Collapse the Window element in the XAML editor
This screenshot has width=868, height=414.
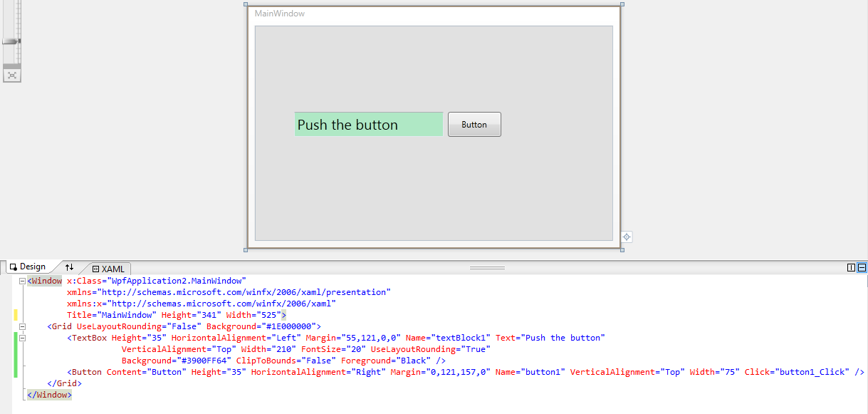coord(22,281)
